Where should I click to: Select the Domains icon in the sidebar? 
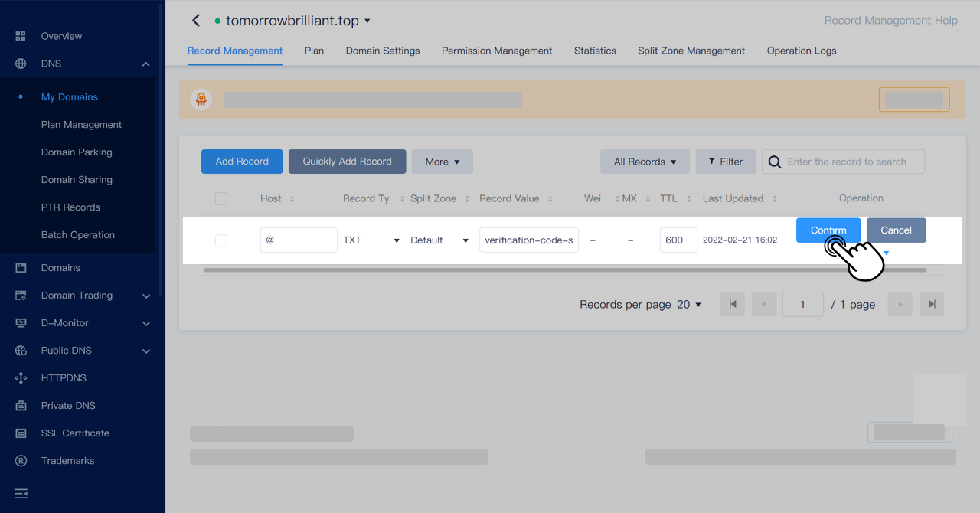20,267
